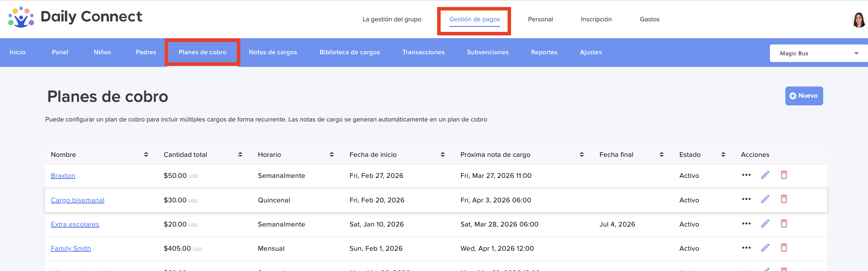Open the Transacciones tab
The image size is (868, 271).
coord(423,52)
